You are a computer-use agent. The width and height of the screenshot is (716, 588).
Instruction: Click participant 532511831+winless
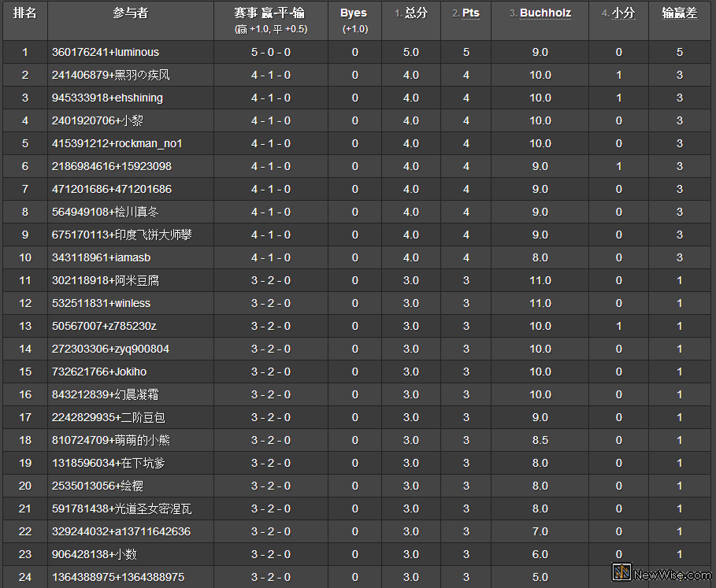(102, 303)
